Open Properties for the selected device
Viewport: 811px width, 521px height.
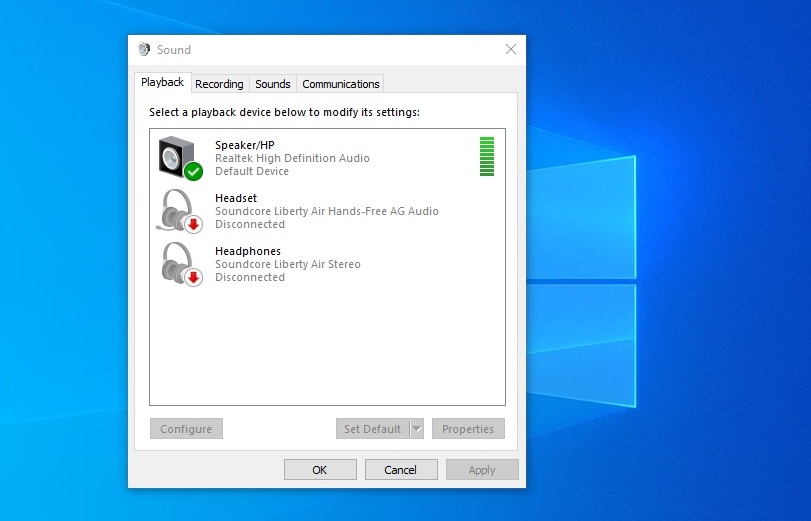[468, 429]
